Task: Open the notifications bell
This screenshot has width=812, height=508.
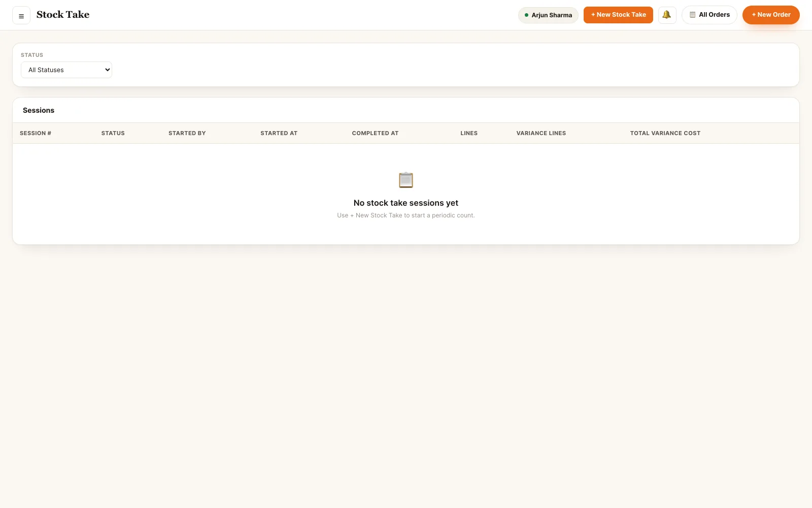Action: 667,15
